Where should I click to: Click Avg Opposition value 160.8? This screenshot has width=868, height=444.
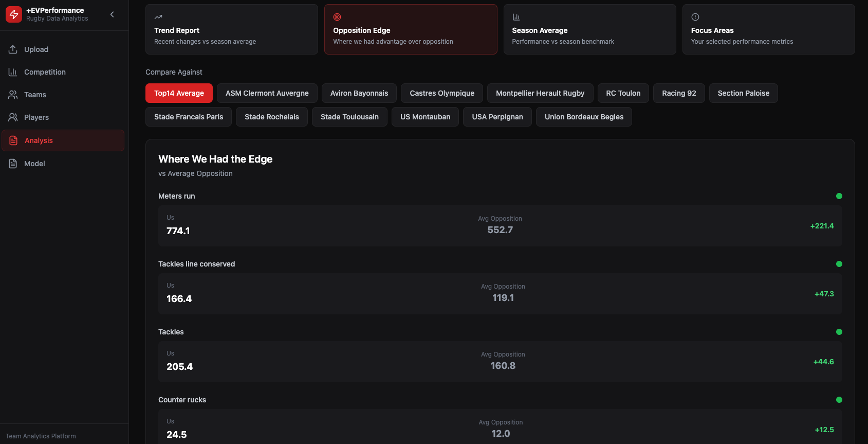pos(503,366)
